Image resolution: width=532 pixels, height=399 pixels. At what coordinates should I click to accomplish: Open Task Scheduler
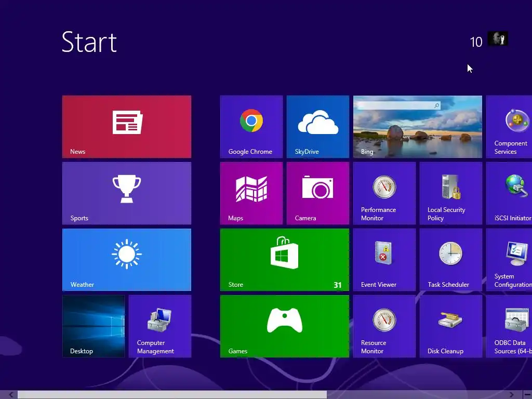[x=450, y=260]
